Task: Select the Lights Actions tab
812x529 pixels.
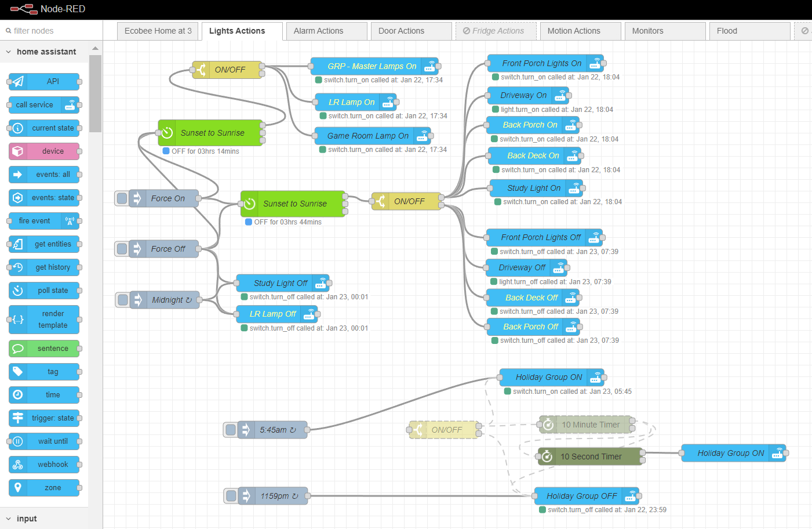Action: click(x=242, y=31)
